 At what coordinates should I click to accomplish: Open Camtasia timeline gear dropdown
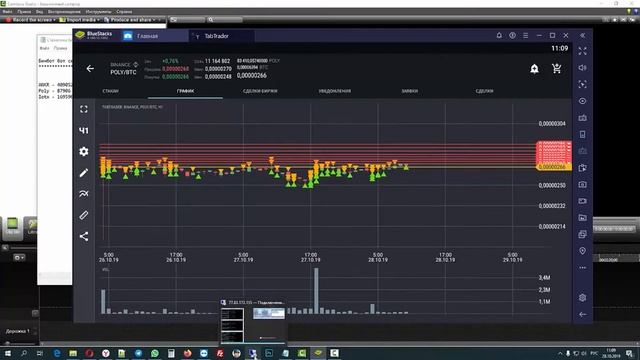point(19,258)
